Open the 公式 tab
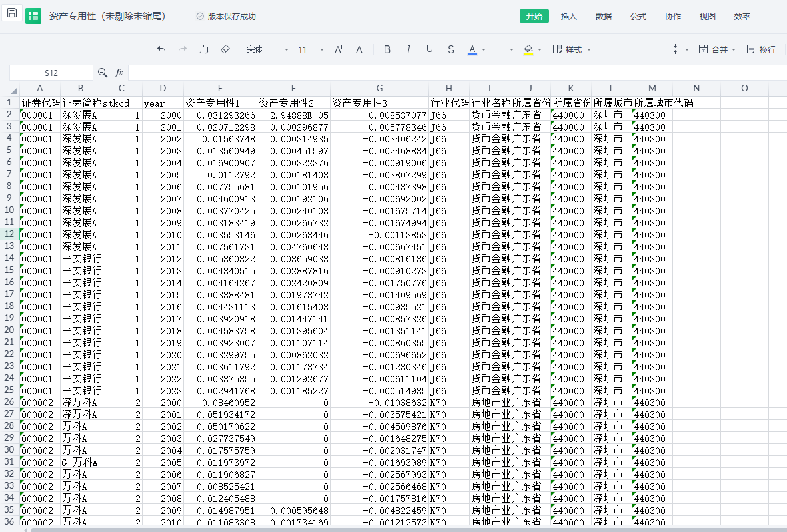Image resolution: width=787 pixels, height=532 pixels. 638,17
